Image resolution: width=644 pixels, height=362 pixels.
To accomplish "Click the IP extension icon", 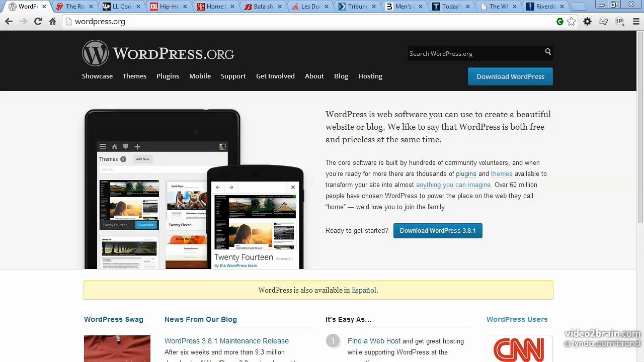I will click(620, 22).
